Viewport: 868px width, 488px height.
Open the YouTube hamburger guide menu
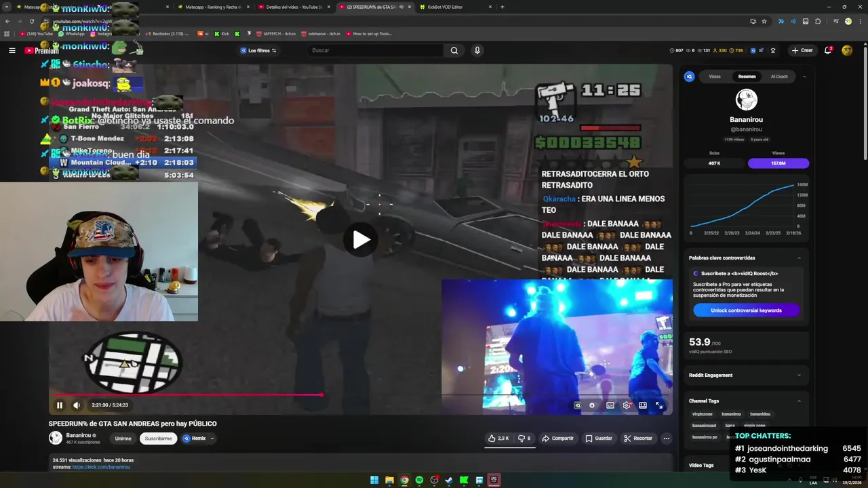coord(12,50)
